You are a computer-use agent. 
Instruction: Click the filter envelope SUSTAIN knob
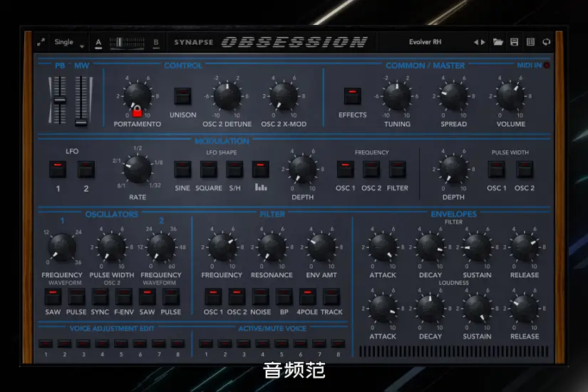478,247
